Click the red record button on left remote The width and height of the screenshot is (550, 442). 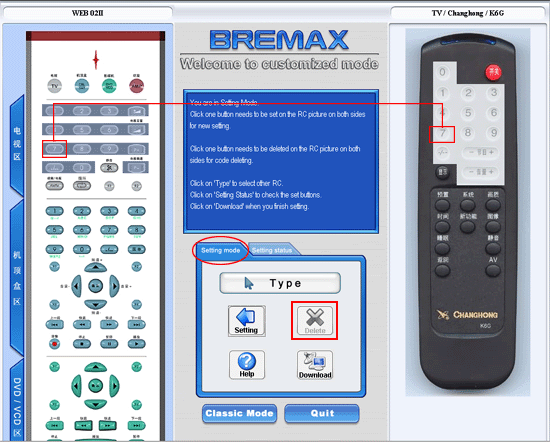(54, 344)
